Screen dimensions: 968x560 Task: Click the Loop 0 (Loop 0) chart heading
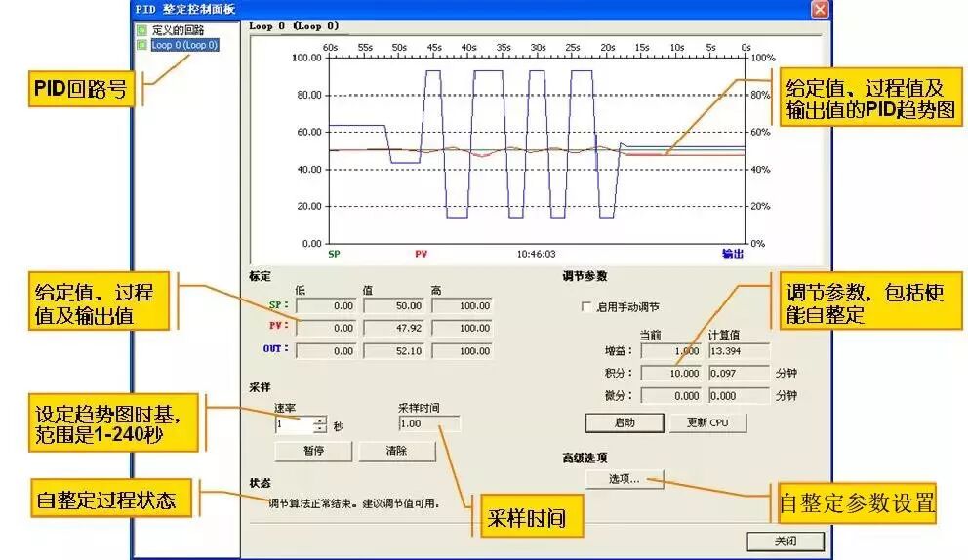click(294, 26)
